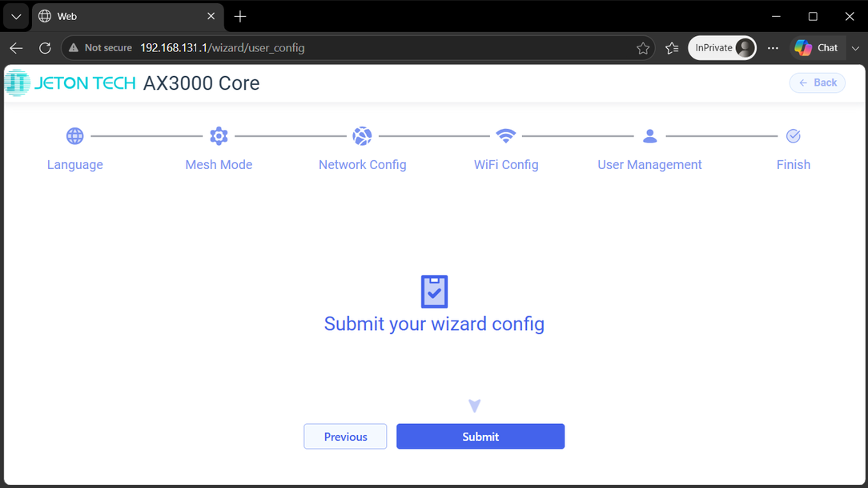The image size is (868, 488).
Task: Select the Mesh Mode gear icon
Action: click(x=219, y=135)
